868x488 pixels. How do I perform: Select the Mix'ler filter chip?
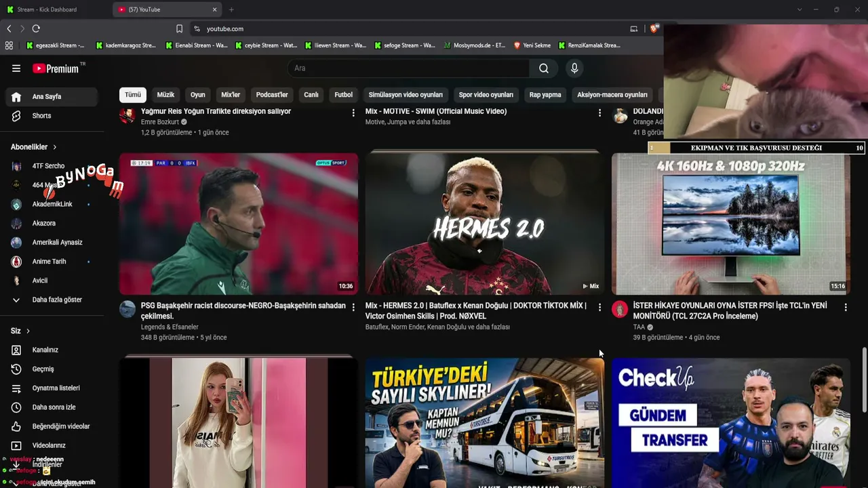tap(231, 95)
